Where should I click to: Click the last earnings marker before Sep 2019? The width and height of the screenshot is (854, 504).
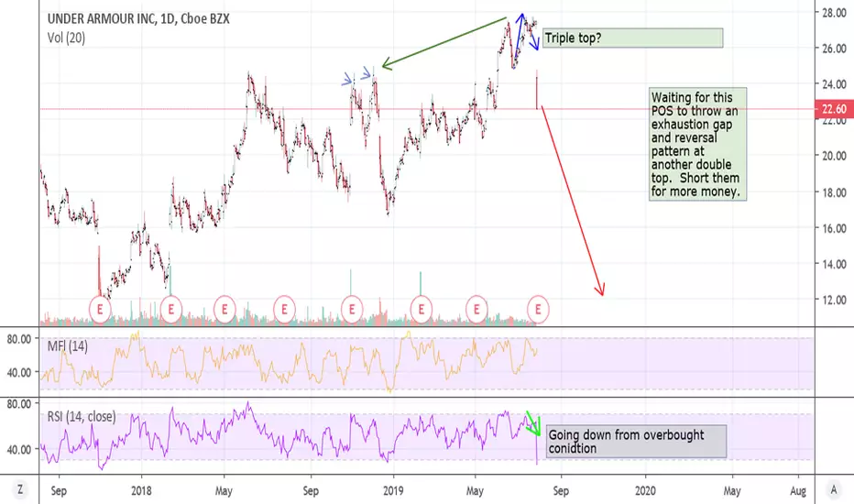pos(538,310)
